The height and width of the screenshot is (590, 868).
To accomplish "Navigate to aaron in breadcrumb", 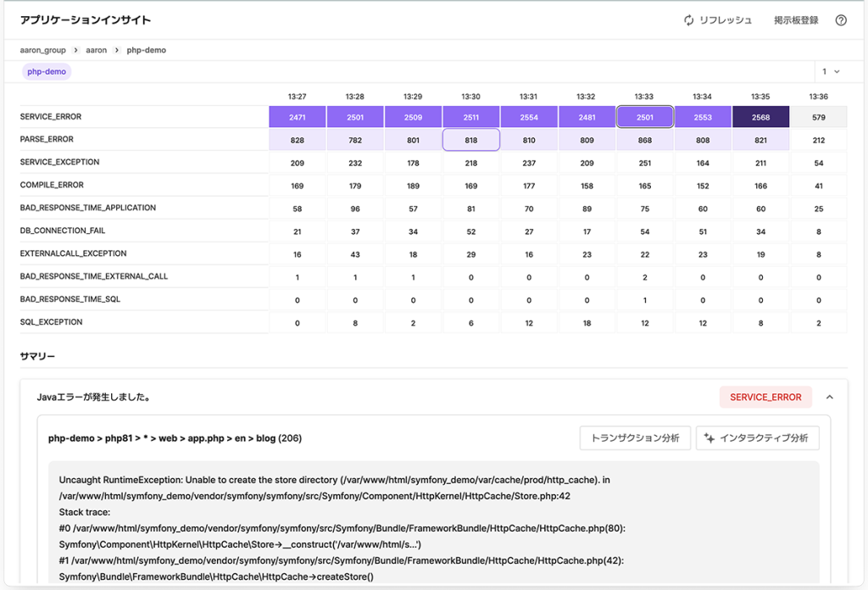I will (x=97, y=51).
